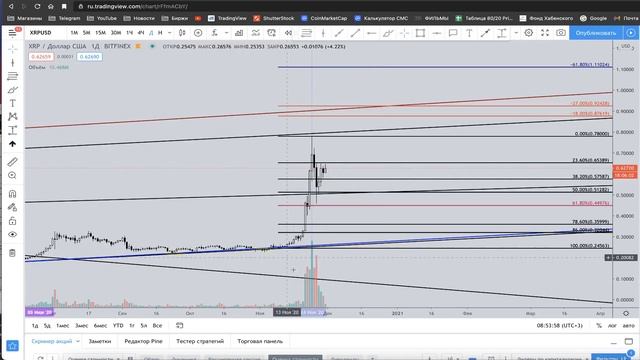640x360 pixels.
Task: Select the ruler measure tool
Action: click(13, 162)
